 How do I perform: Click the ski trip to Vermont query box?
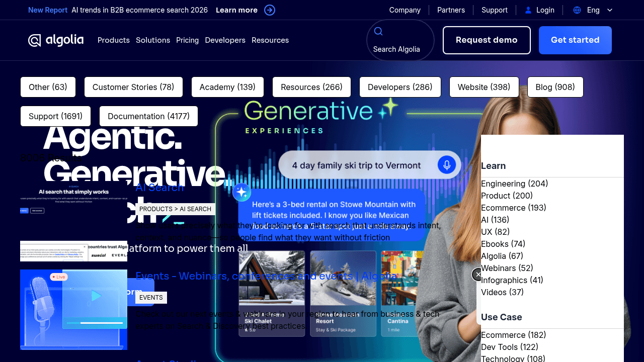370,165
